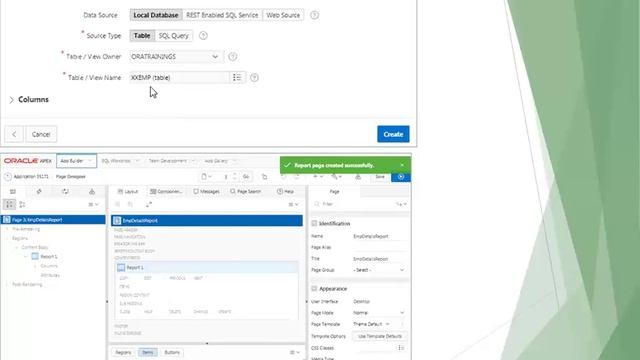Click the property Filter search box
The height and width of the screenshot is (360, 640).
(353, 204)
